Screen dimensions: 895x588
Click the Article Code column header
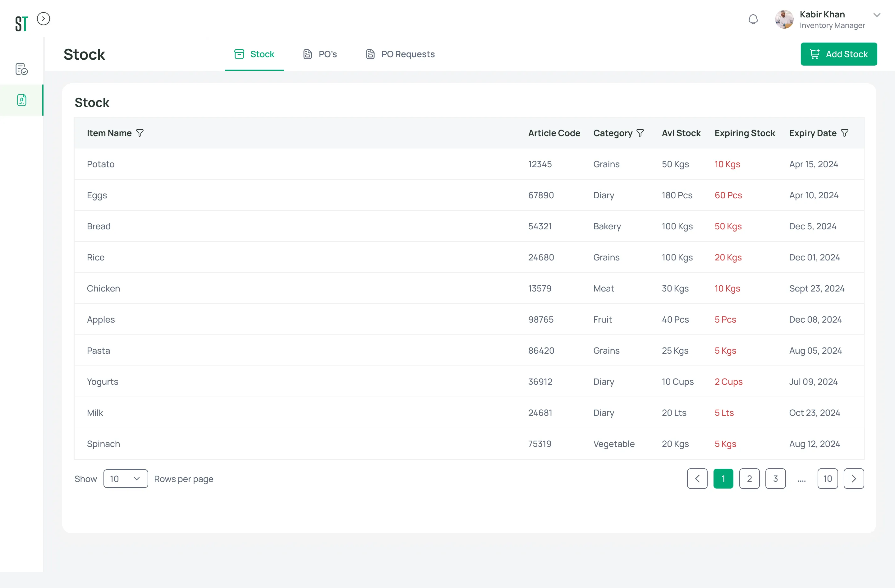click(x=554, y=133)
